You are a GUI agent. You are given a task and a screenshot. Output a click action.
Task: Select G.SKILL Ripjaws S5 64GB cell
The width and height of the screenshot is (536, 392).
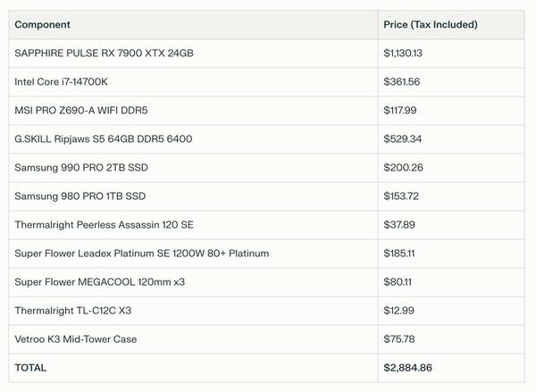[103, 139]
